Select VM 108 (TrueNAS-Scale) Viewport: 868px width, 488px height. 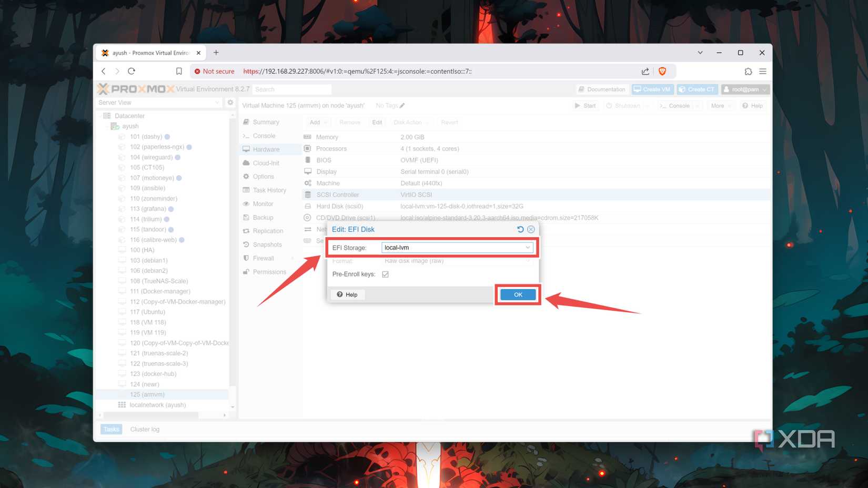click(x=158, y=281)
